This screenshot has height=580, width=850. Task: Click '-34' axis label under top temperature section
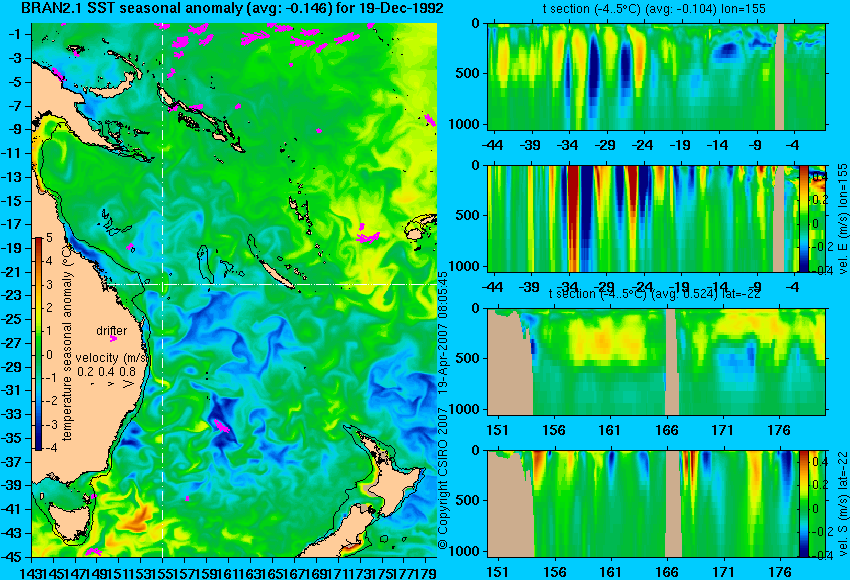click(x=567, y=145)
